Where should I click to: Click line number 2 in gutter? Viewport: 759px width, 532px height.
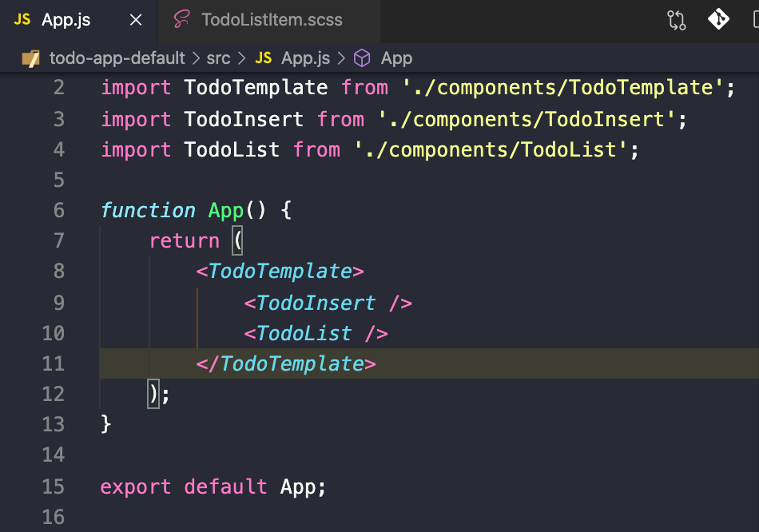click(59, 88)
